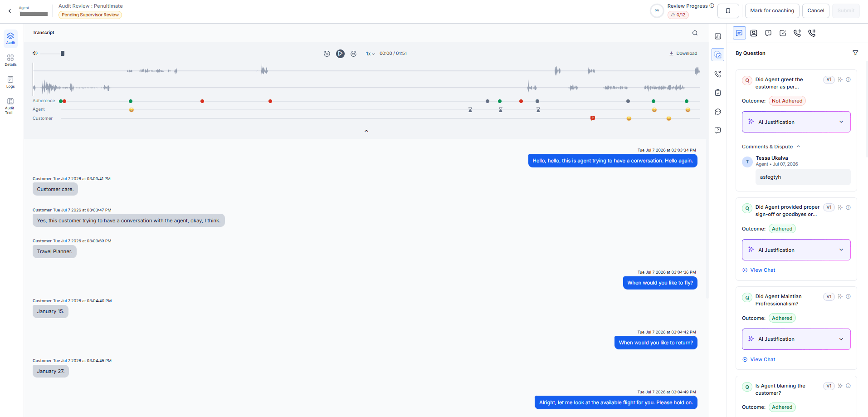Viewport: 868px width, 417px height.
Task: Click info icon on Professionalism question
Action: [848, 296]
